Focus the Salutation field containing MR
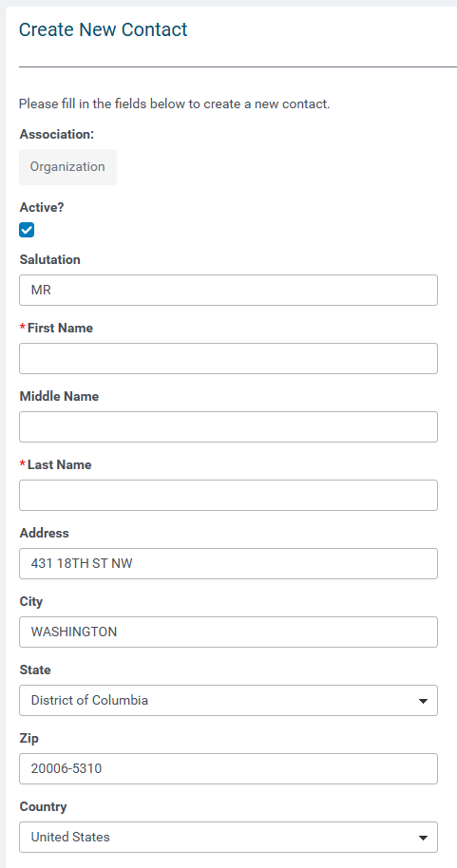 pos(228,290)
